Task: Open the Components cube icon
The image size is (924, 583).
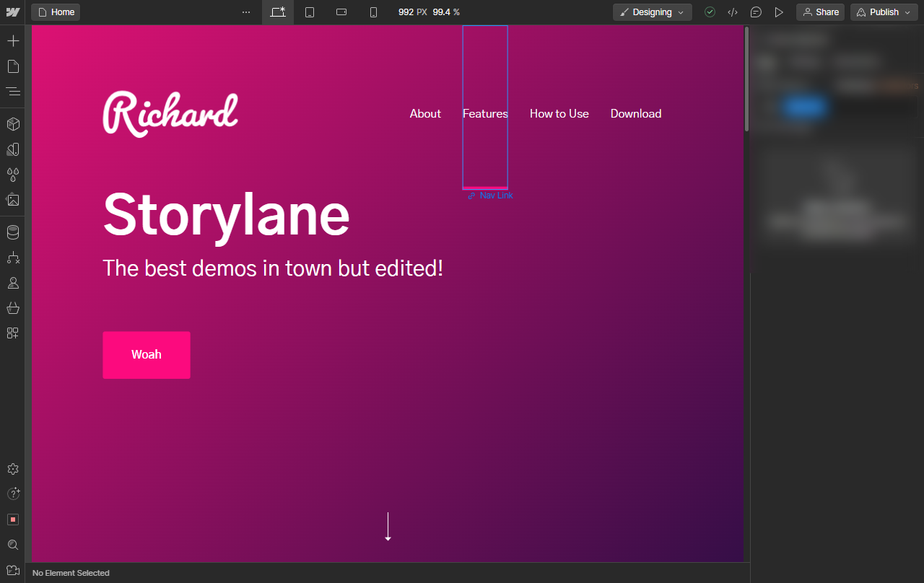Action: coord(12,124)
